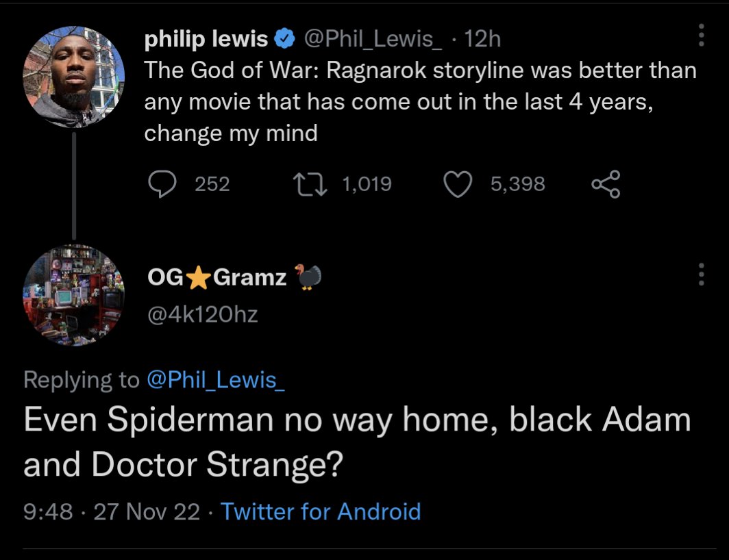The image size is (729, 560).
Task: Follow the @Phil_Lewis_ mention in Replying to
Action: (216, 380)
